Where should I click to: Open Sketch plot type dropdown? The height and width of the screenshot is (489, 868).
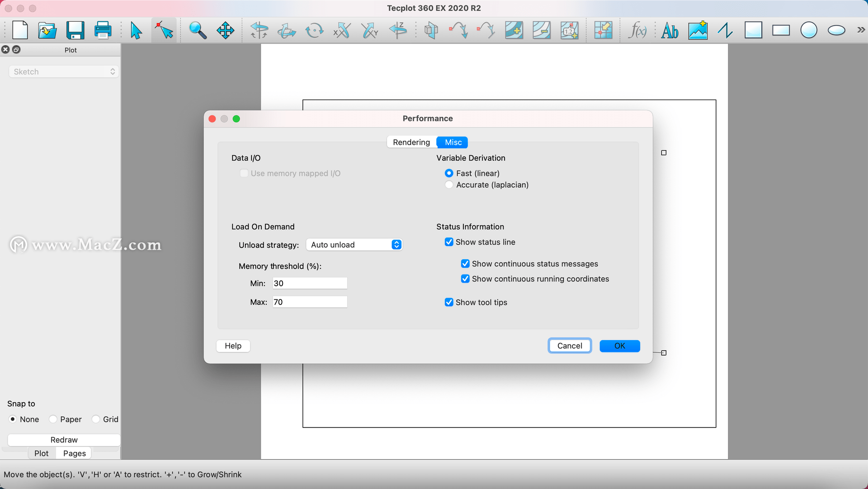tap(62, 71)
